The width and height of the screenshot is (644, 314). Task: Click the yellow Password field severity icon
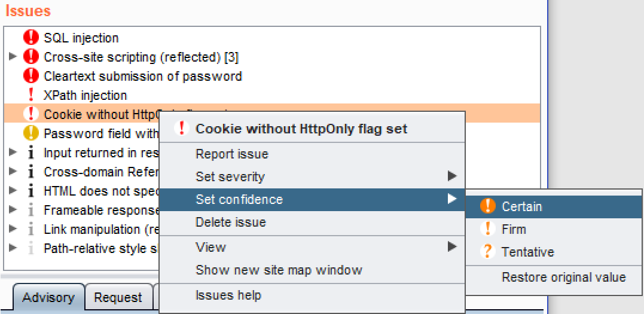click(30, 133)
